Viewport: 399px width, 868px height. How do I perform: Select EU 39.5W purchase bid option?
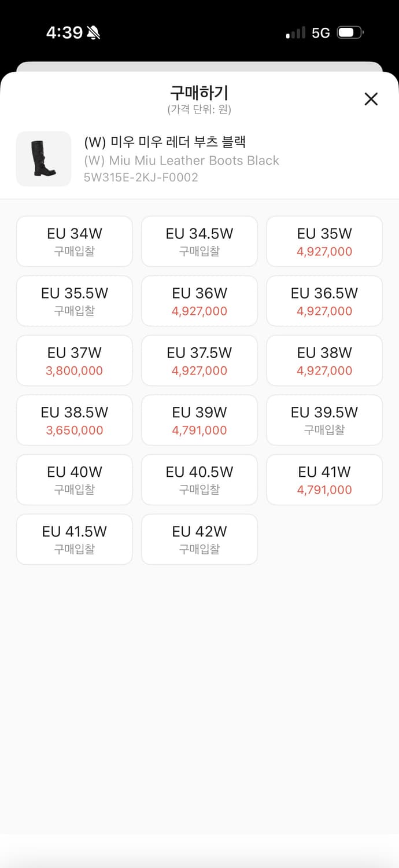coord(324,420)
